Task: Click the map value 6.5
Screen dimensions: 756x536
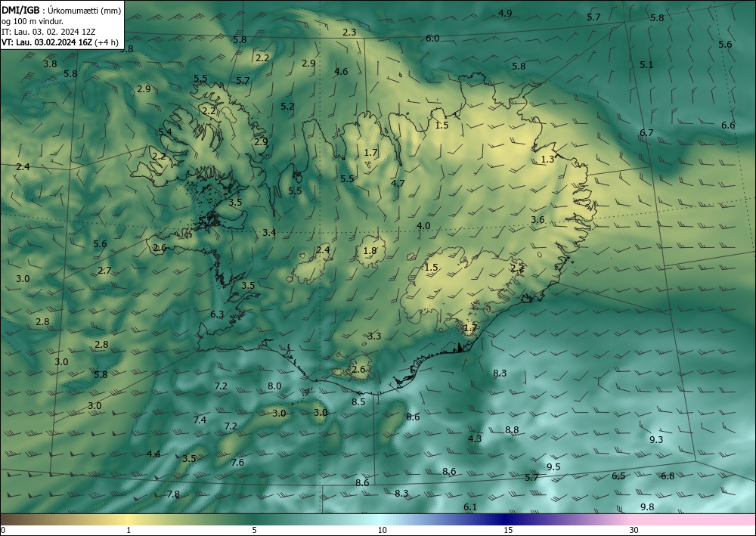Action: point(618,476)
